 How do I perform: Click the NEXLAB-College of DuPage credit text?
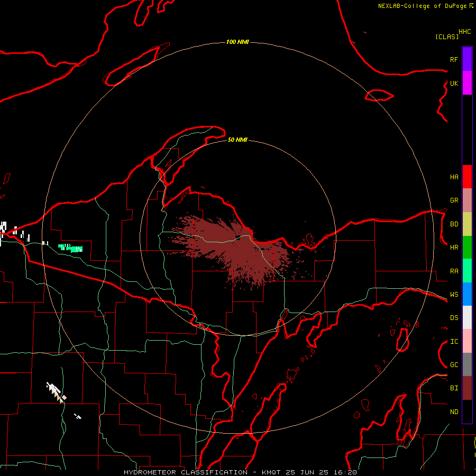point(422,6)
